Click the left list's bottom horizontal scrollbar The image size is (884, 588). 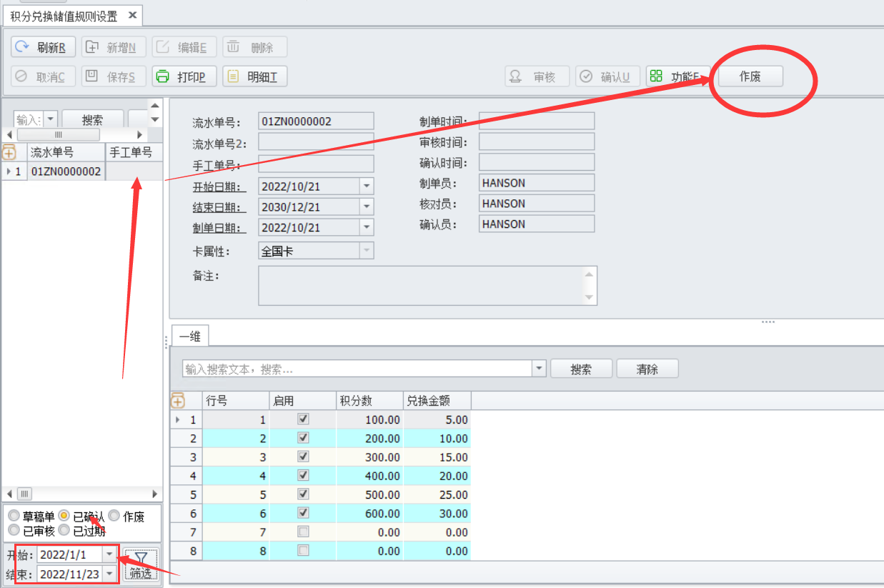point(82,494)
